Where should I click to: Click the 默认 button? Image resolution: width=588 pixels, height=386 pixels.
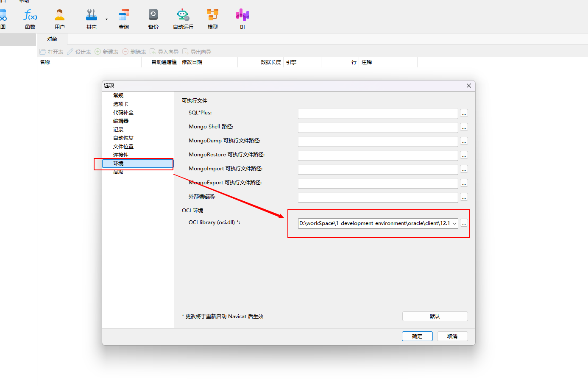435,317
